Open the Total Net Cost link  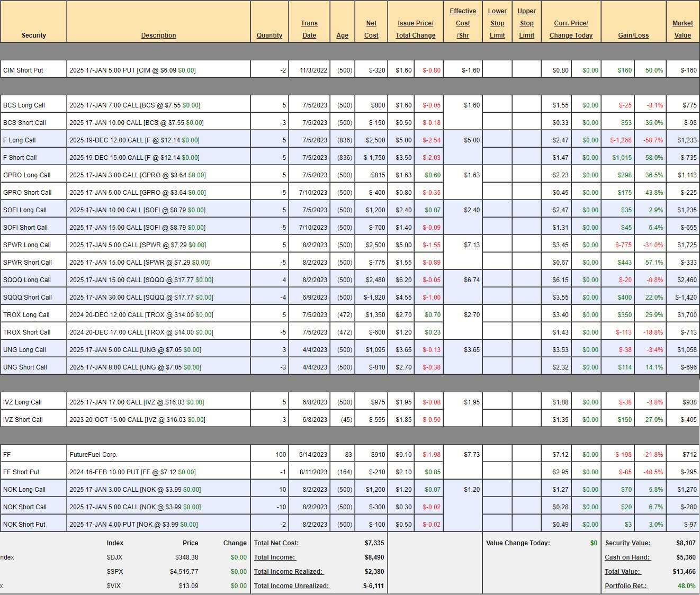point(276,543)
